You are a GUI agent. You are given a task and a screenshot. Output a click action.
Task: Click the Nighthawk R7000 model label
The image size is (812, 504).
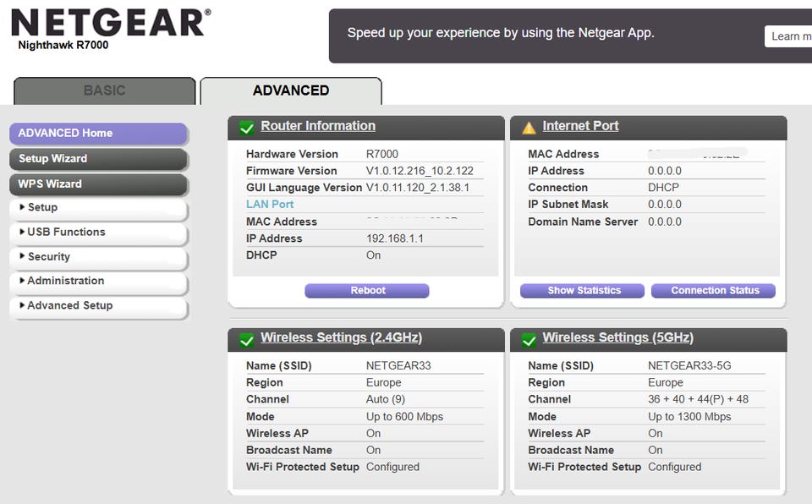[63, 46]
